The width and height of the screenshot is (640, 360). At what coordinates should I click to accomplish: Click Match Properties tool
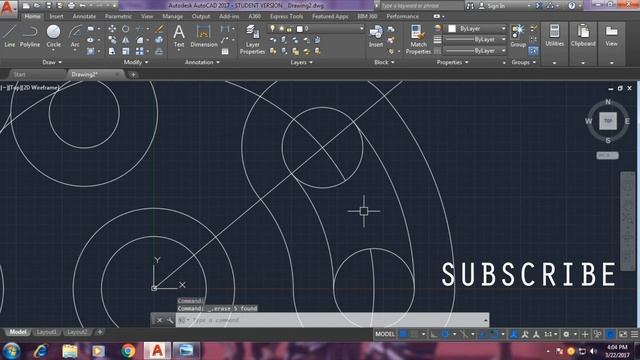tap(418, 39)
